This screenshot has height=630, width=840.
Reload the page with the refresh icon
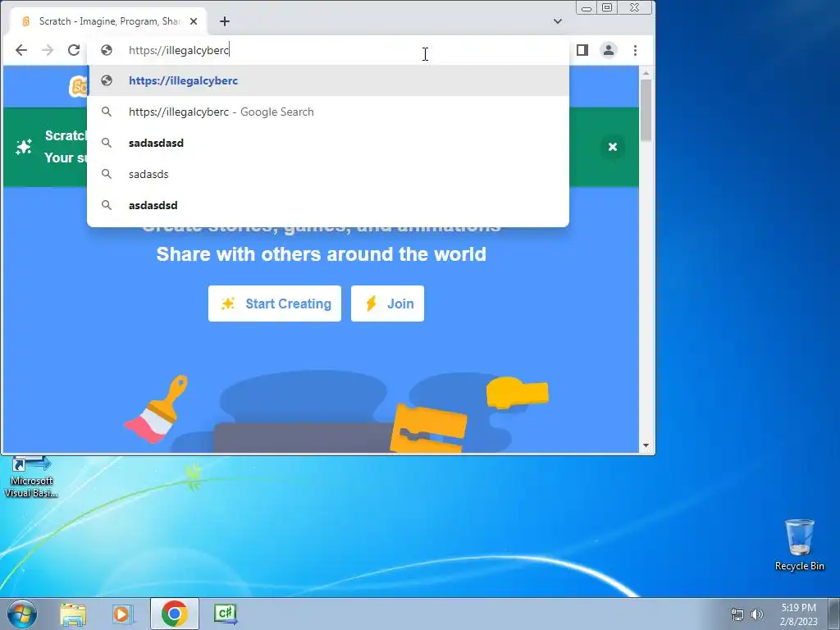pos(74,50)
